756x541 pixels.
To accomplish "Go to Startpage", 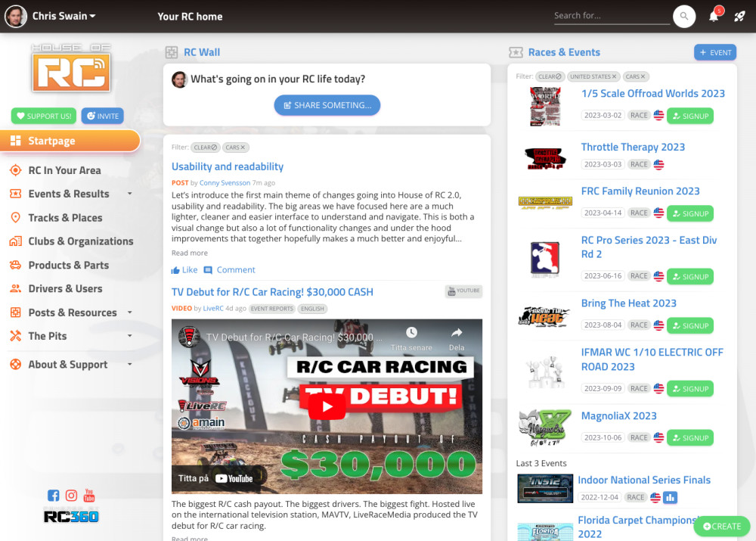I will tap(70, 141).
